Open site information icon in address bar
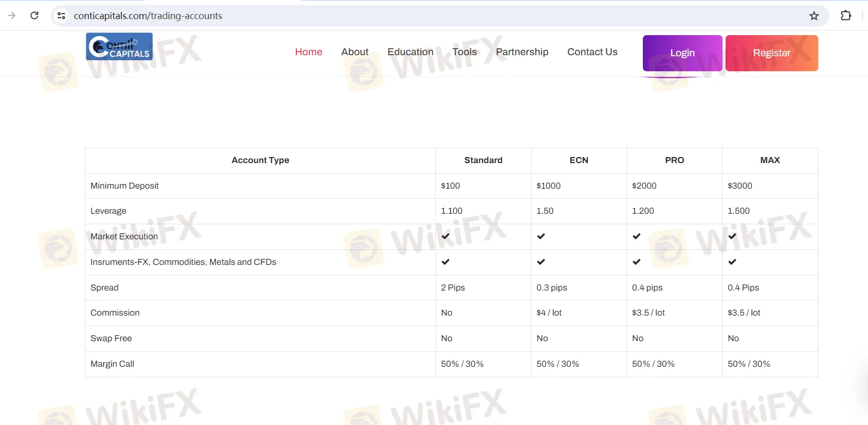The image size is (868, 425). coord(61,16)
